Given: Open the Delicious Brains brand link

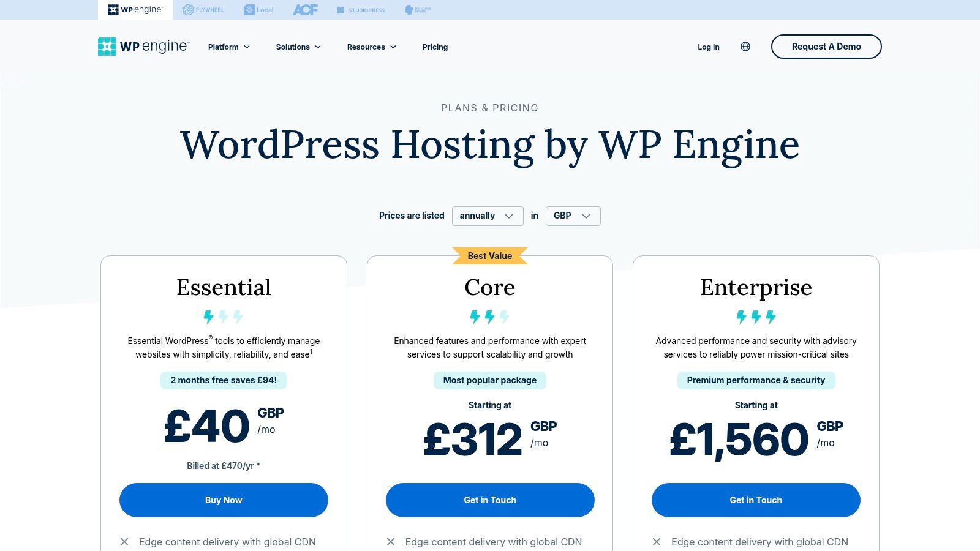Looking at the screenshot, I should click(418, 10).
